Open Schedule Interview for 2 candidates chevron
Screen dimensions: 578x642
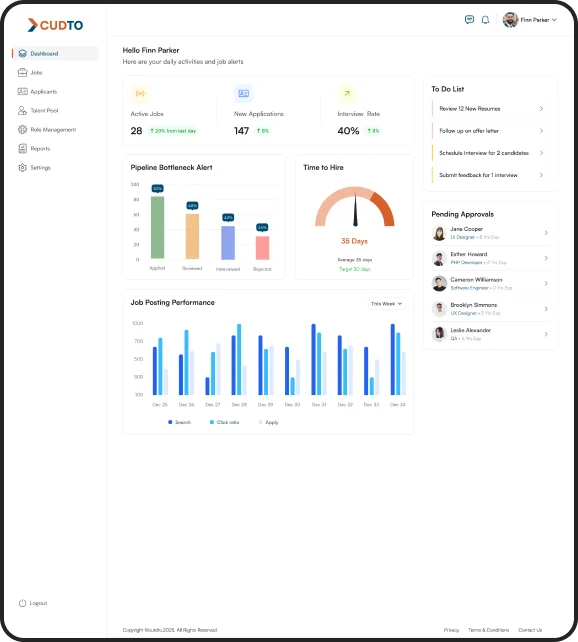click(x=541, y=153)
